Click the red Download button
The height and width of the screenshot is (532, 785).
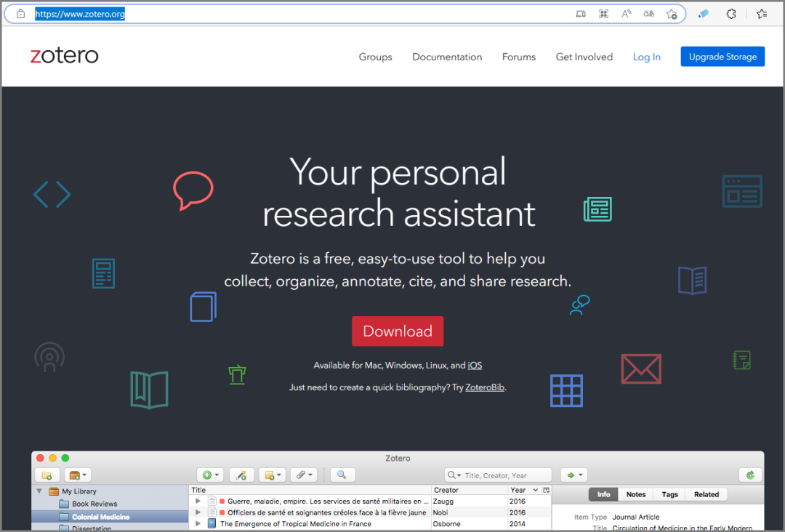(398, 331)
